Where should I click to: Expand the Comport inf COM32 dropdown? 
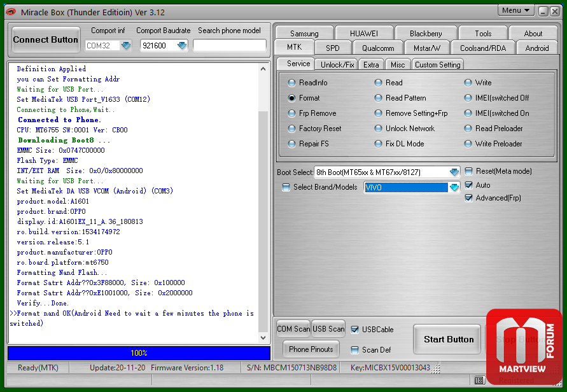(126, 46)
